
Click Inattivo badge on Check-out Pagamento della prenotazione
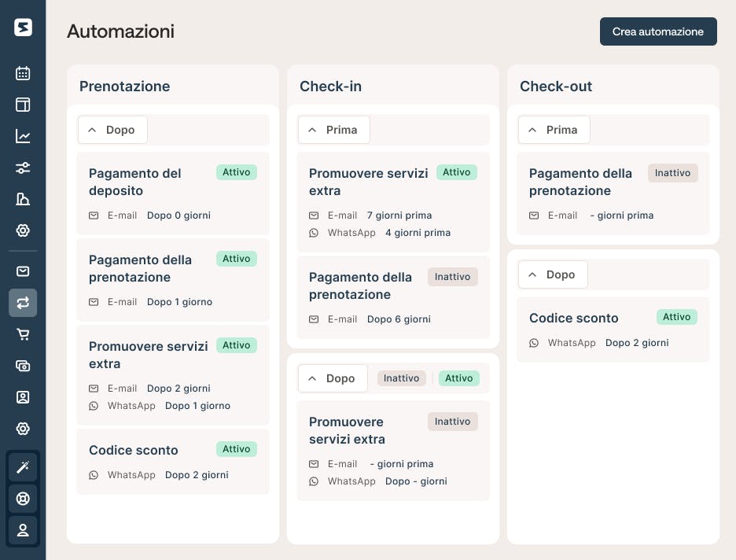[672, 173]
